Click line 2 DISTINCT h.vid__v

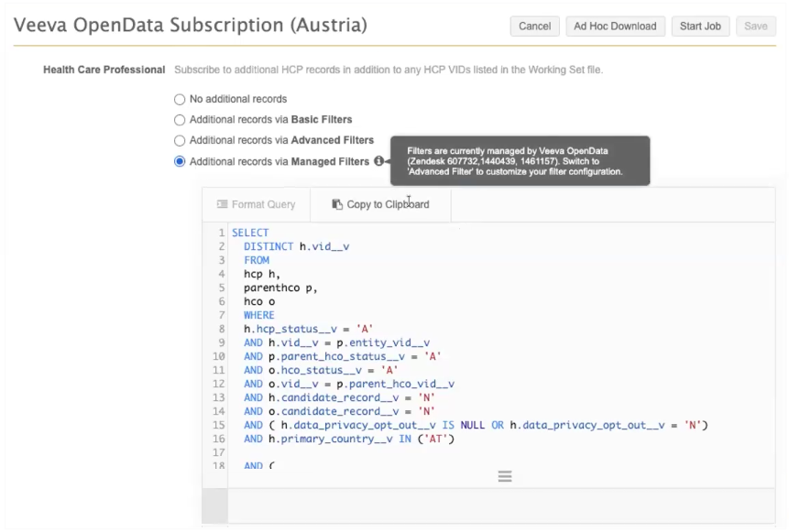296,246
